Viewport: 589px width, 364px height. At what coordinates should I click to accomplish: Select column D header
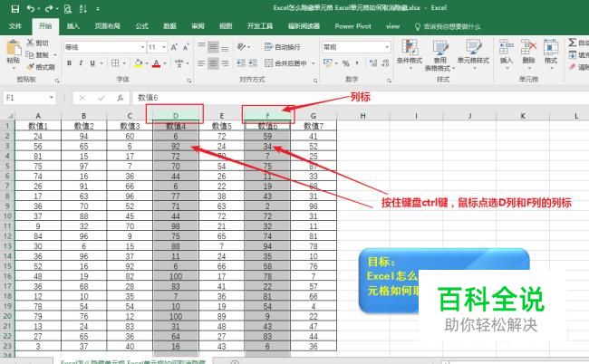point(176,116)
